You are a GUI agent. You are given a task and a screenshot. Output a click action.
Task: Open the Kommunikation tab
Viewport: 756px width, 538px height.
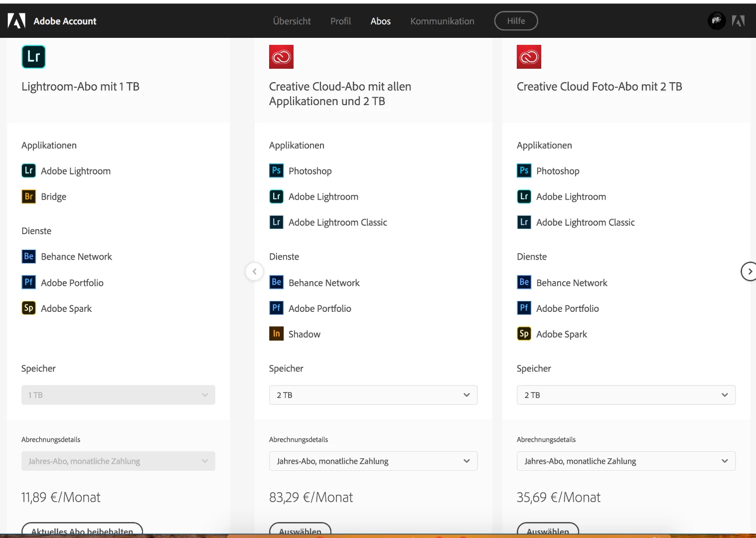click(442, 21)
